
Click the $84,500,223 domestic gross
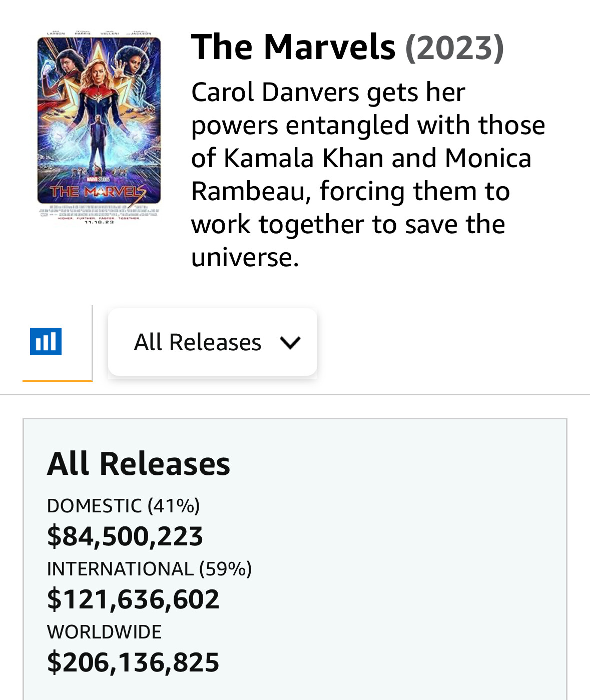click(125, 536)
